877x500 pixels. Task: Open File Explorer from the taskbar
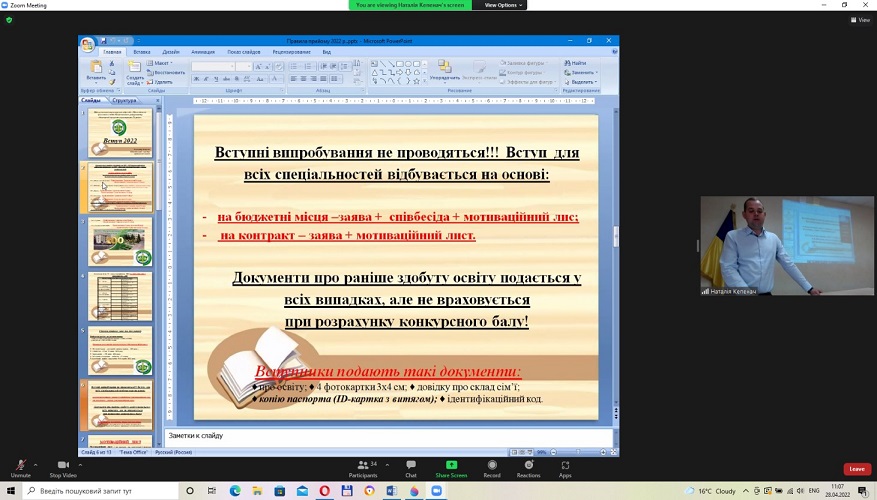pyautogui.click(x=257, y=490)
